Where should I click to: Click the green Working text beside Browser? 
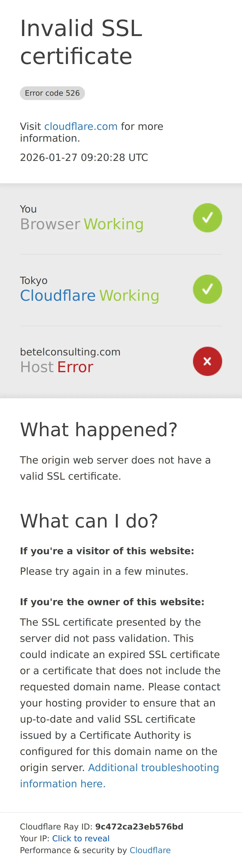coord(113,224)
